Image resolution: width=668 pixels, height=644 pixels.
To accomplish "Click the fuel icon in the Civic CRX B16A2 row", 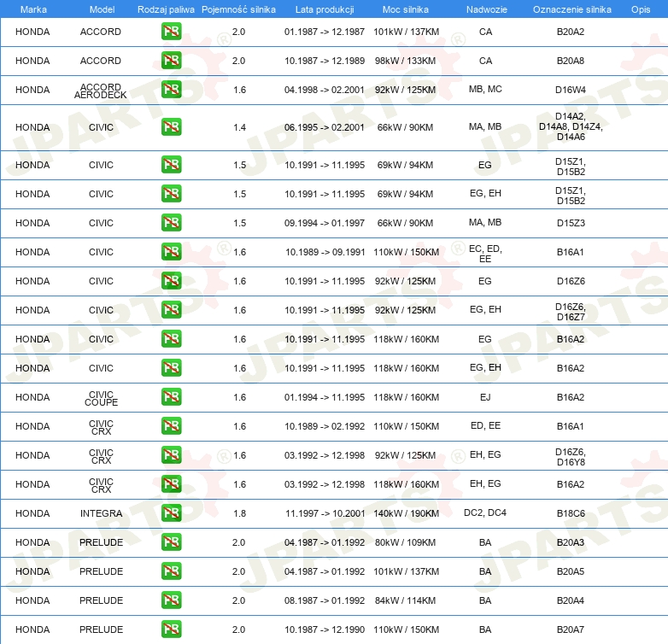I will pyautogui.click(x=171, y=483).
